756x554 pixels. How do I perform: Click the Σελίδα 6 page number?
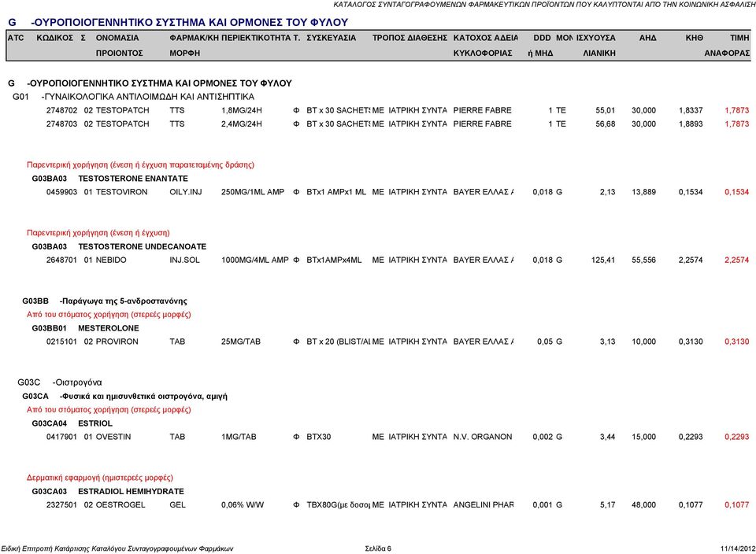[x=378, y=548]
